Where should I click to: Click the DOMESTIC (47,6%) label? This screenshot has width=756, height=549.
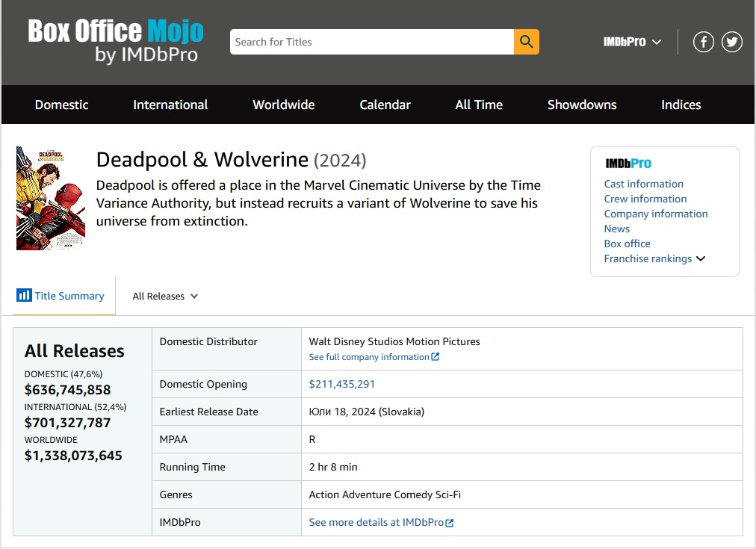[63, 374]
